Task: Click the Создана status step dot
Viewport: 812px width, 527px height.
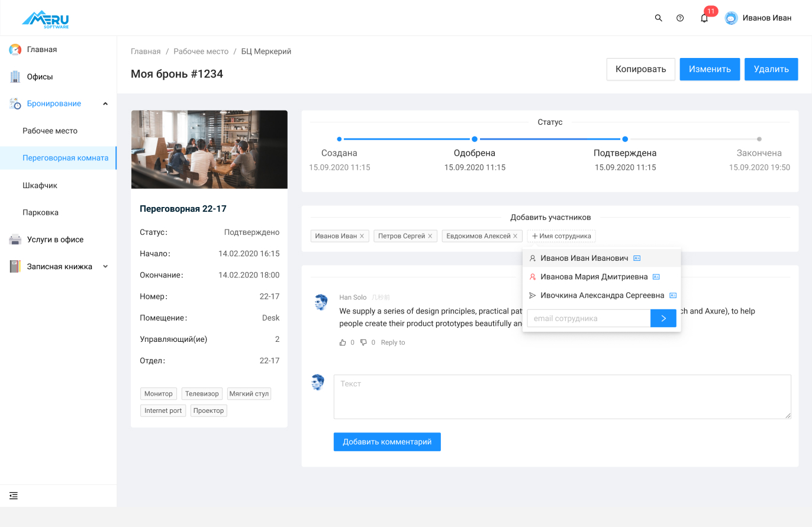Action: pyautogui.click(x=339, y=139)
